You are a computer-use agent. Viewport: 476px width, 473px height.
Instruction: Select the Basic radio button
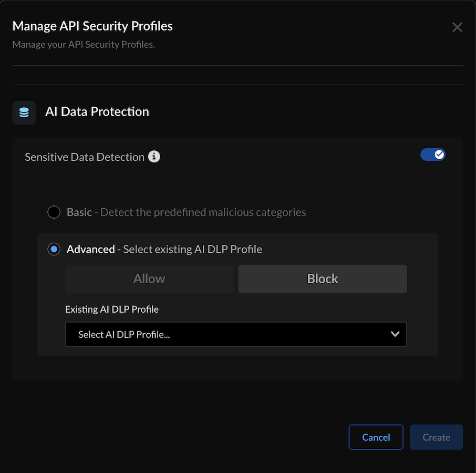(54, 212)
